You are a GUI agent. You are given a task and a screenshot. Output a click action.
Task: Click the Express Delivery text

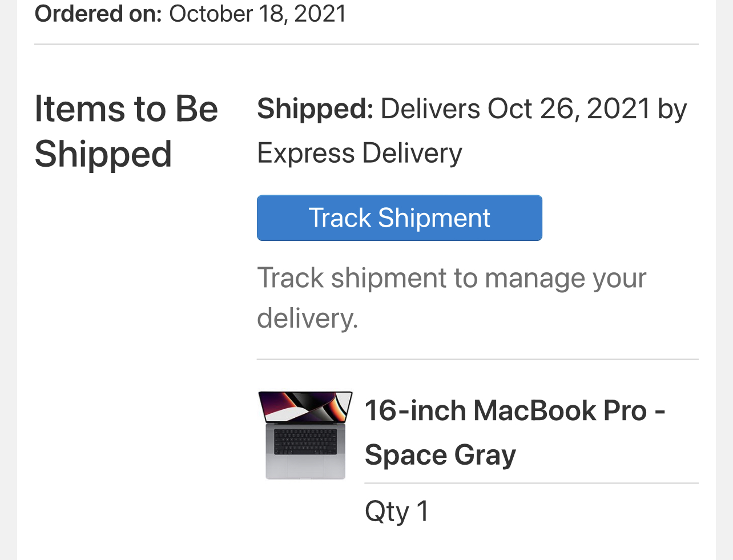pyautogui.click(x=360, y=153)
